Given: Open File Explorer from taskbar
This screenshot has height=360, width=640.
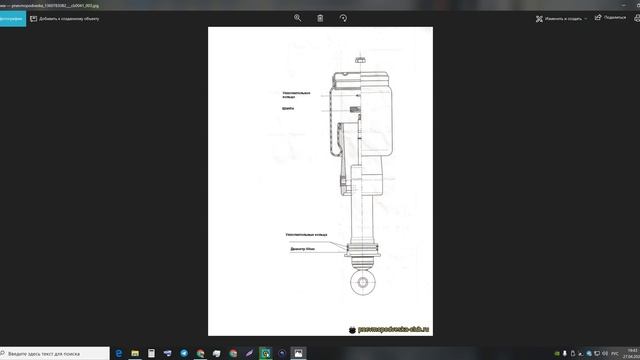Looking at the screenshot, I should point(135,353).
